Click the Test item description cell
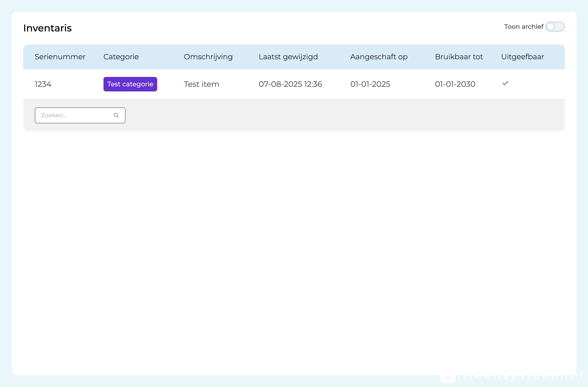This screenshot has width=588, height=387. tap(201, 84)
